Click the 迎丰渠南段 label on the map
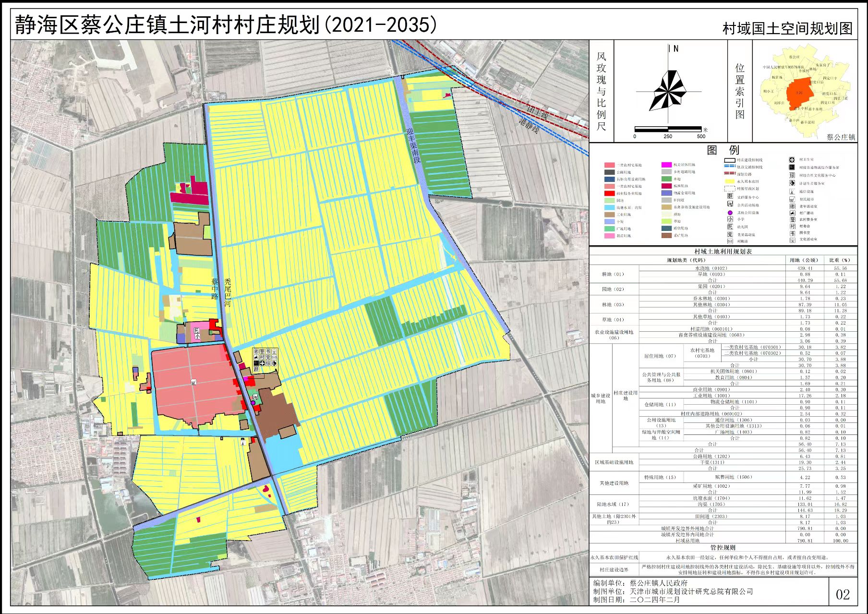 point(413,145)
